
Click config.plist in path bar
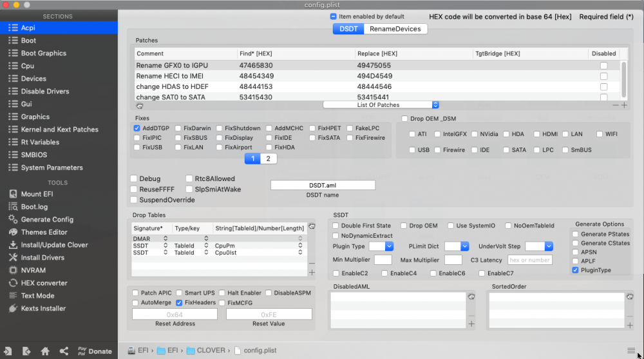(x=256, y=351)
